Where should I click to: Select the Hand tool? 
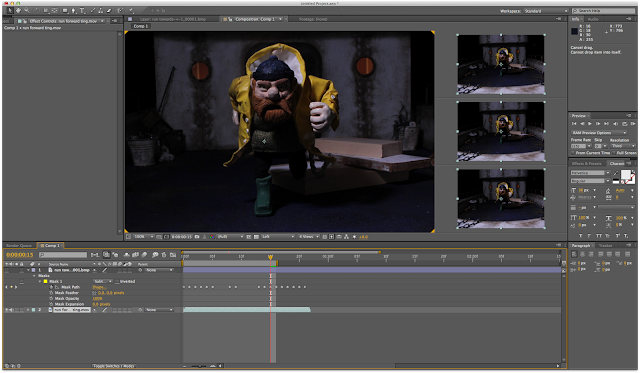[x=18, y=11]
